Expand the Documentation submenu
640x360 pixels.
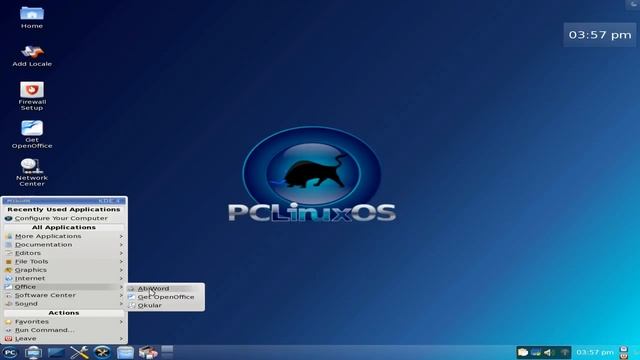click(64, 244)
